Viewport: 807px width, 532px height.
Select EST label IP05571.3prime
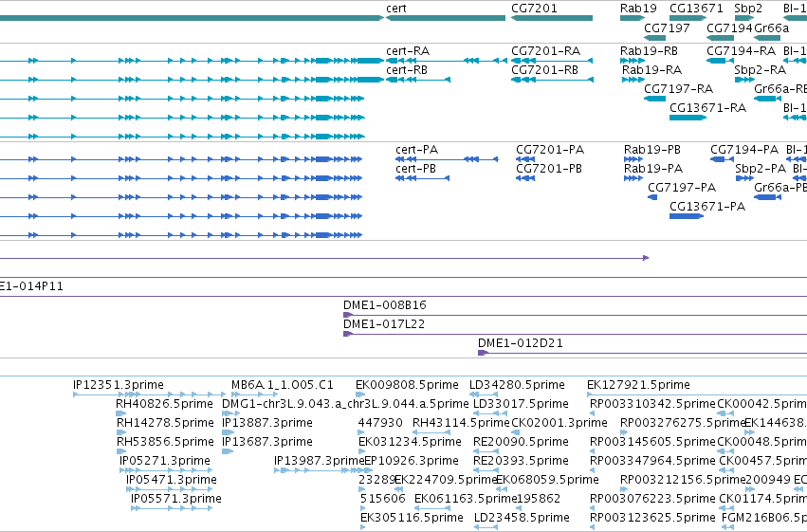tap(176, 499)
